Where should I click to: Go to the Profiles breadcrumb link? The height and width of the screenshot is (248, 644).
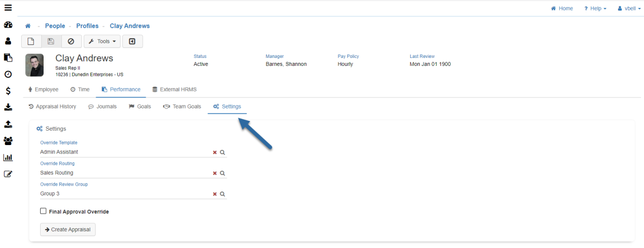(x=87, y=26)
